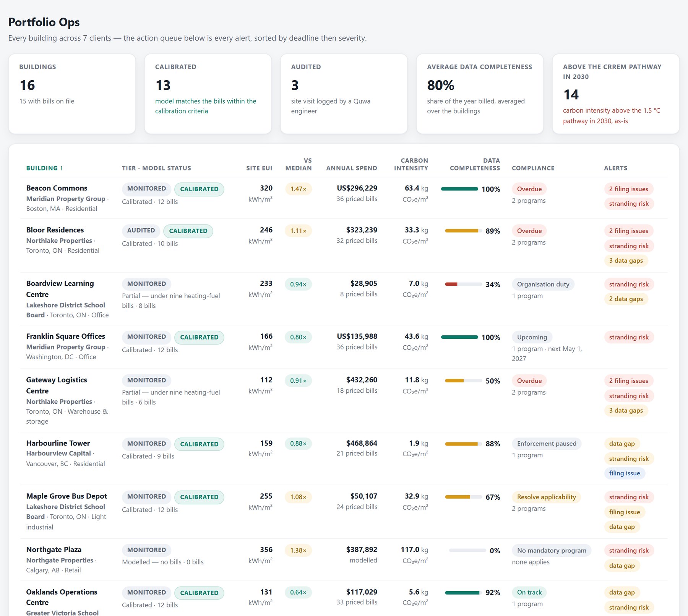Viewport: 688px width, 616px height.
Task: Click the US$296,229 annual spend value
Action: (x=357, y=188)
